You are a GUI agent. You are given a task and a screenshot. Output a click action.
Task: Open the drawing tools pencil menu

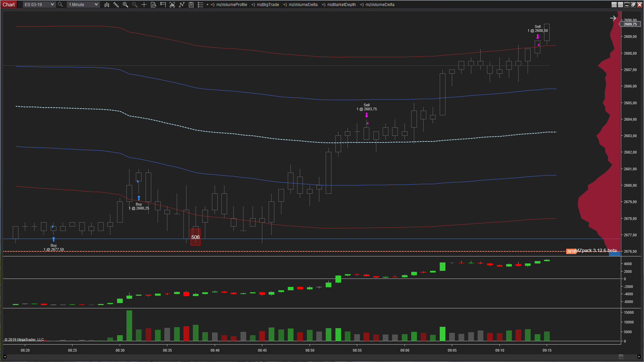pos(116,5)
